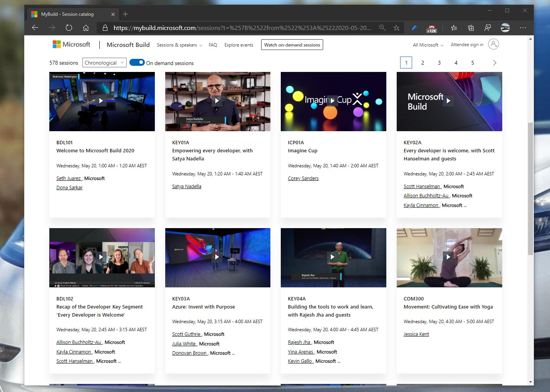
Task: Click the browser profile avatar
Action: point(505,28)
